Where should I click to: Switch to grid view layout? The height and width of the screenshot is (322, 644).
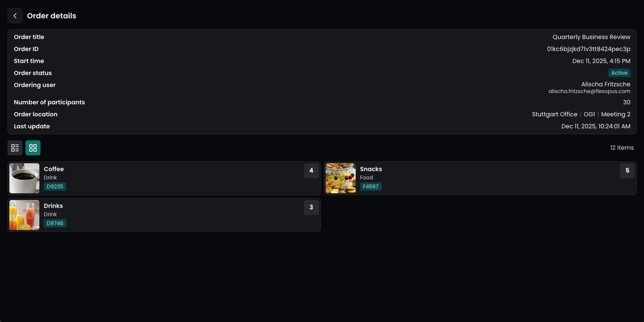click(x=33, y=148)
